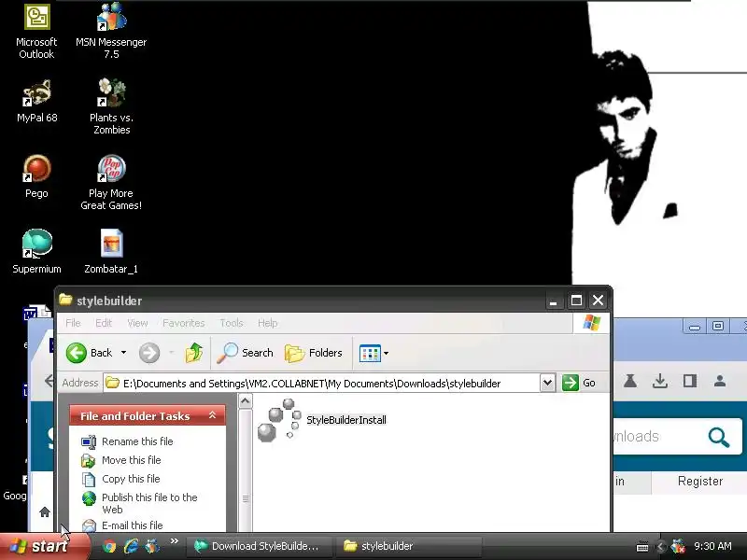The width and height of the screenshot is (747, 560).
Task: Select Plants vs. Zombies desktop shortcut
Action: click(x=111, y=106)
